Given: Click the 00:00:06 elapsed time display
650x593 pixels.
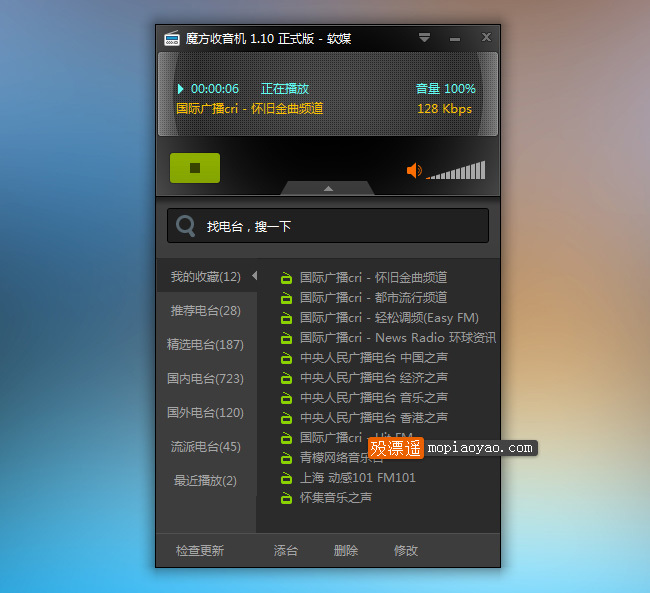Looking at the screenshot, I should pyautogui.click(x=215, y=89).
